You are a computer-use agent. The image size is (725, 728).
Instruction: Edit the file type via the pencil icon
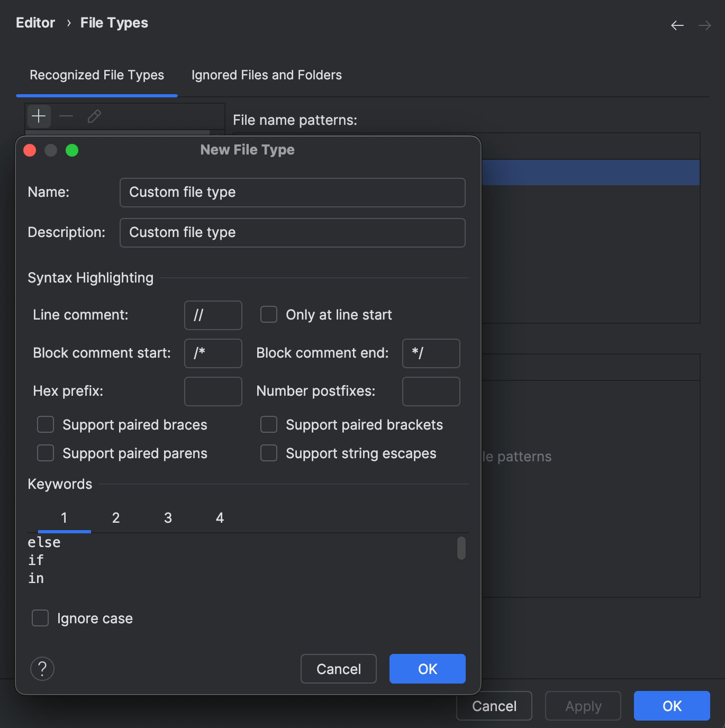[x=94, y=116]
